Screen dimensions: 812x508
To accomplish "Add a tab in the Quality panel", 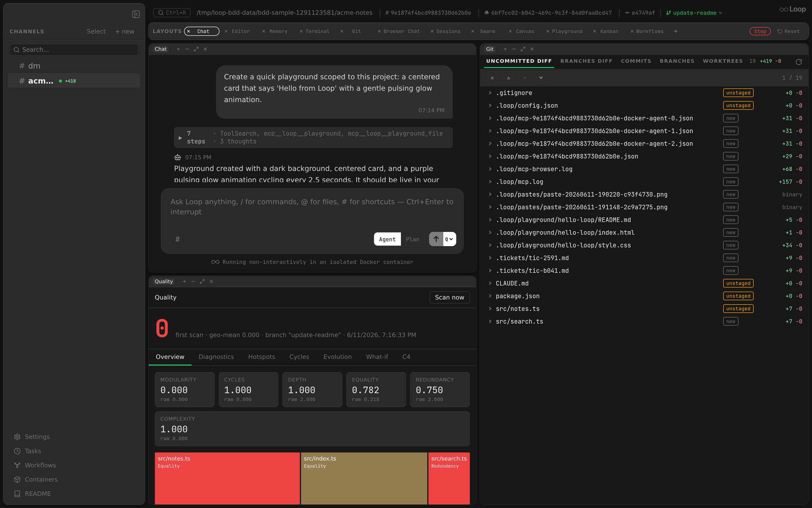I will point(184,281).
